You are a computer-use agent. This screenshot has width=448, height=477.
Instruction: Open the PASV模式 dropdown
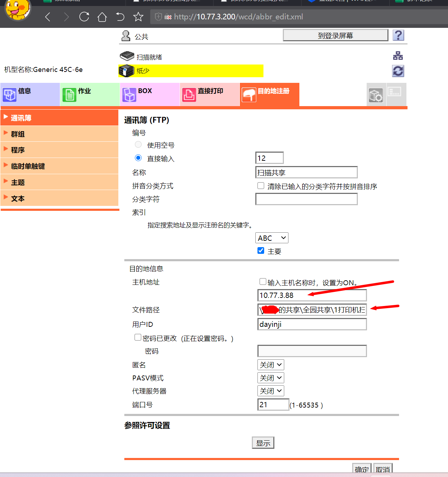point(271,378)
